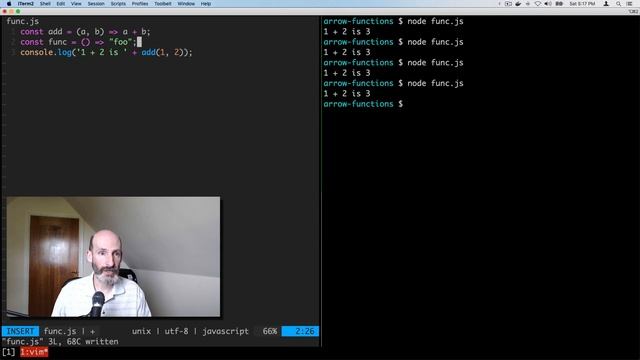Open the Window menu

186,4
